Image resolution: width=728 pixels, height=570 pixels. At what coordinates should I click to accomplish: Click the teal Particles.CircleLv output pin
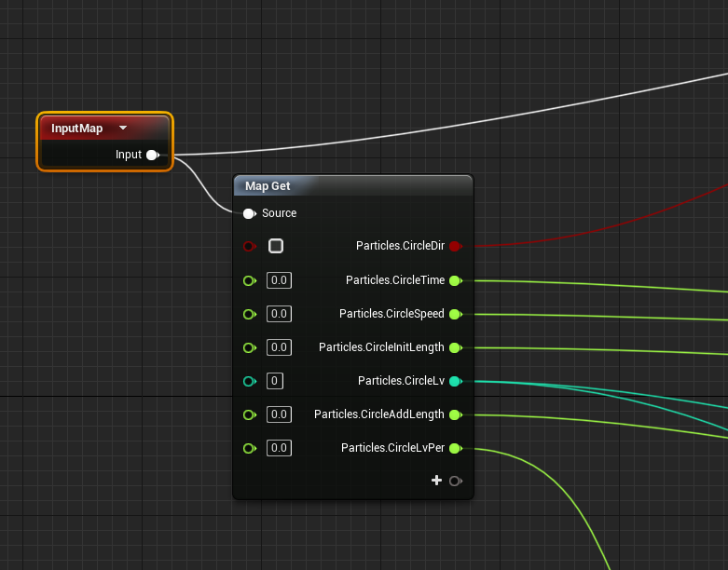456,381
